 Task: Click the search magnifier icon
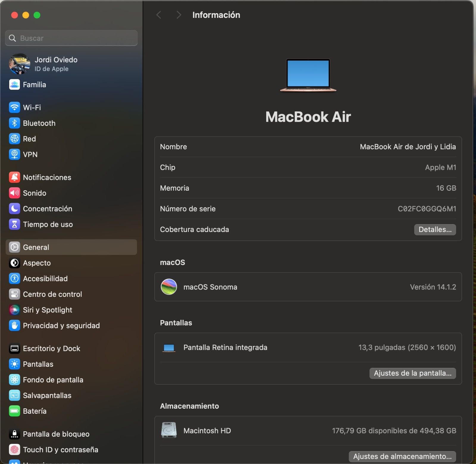point(12,38)
